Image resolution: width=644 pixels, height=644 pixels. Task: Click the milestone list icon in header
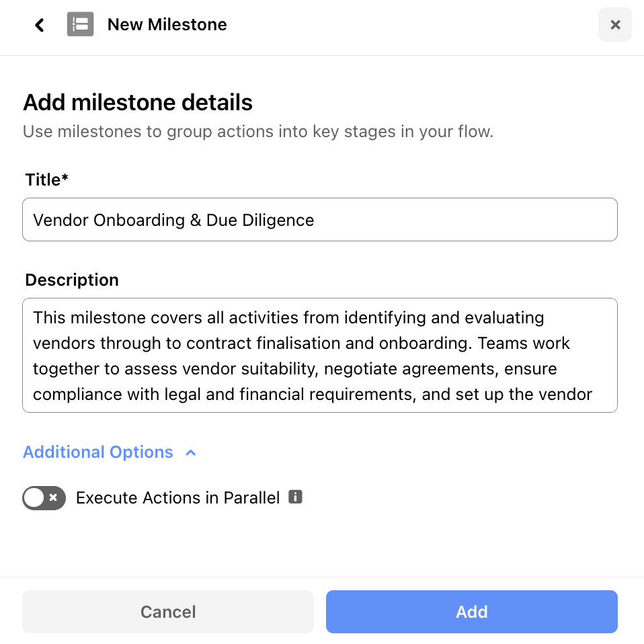pos(80,25)
